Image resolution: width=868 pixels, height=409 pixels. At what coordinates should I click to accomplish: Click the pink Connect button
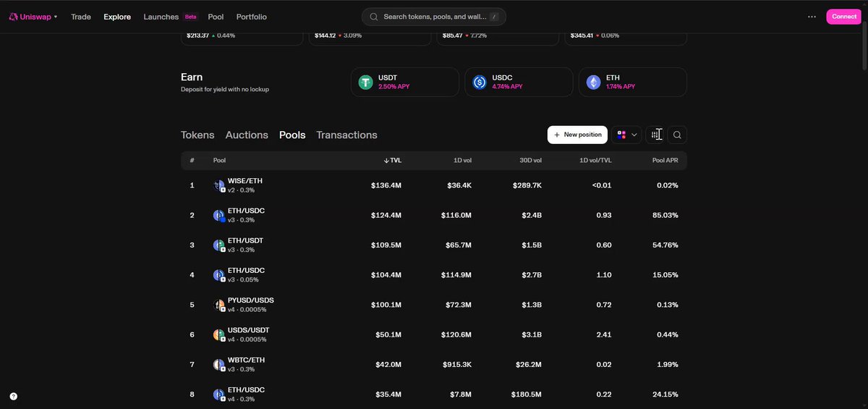click(x=844, y=17)
